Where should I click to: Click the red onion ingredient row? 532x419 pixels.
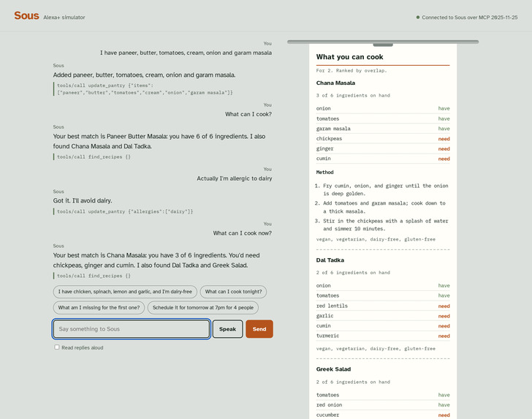(x=383, y=404)
